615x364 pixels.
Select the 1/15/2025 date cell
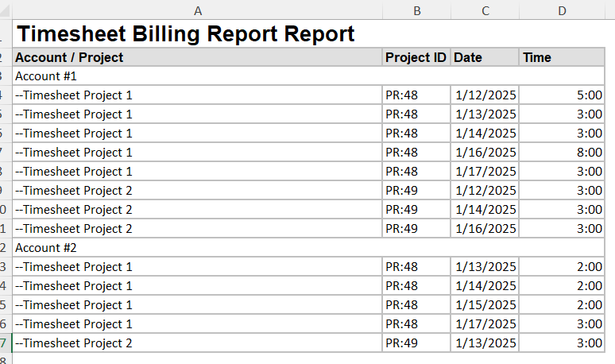(485, 305)
